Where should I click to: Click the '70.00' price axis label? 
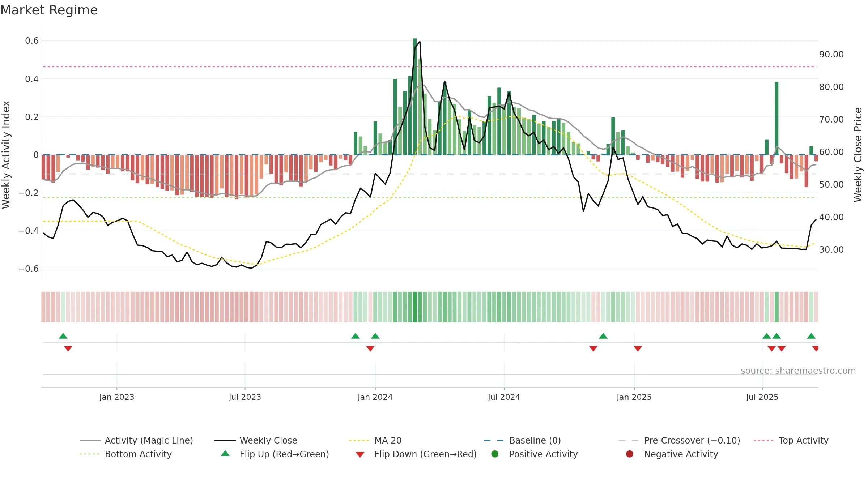click(831, 119)
